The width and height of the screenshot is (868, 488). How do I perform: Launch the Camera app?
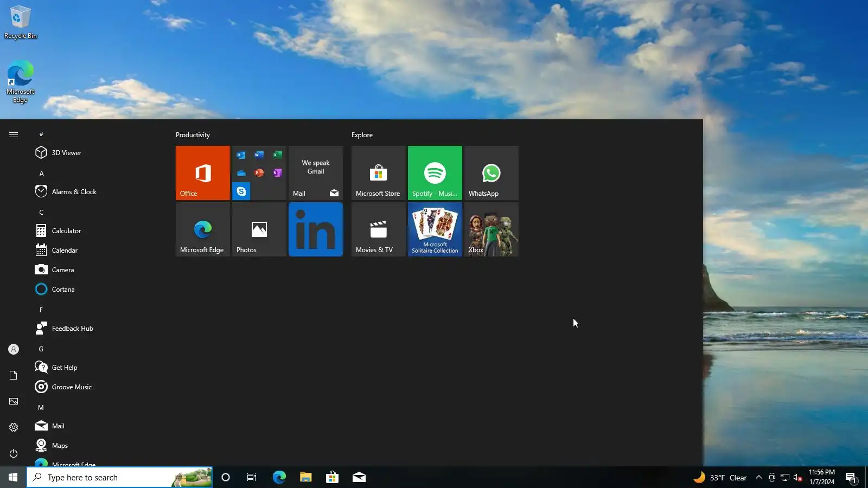click(x=98, y=270)
